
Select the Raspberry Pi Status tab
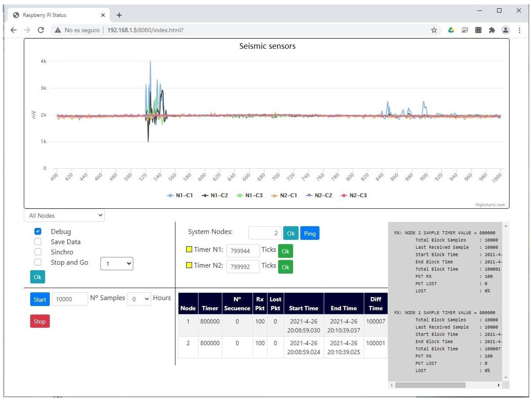point(45,15)
